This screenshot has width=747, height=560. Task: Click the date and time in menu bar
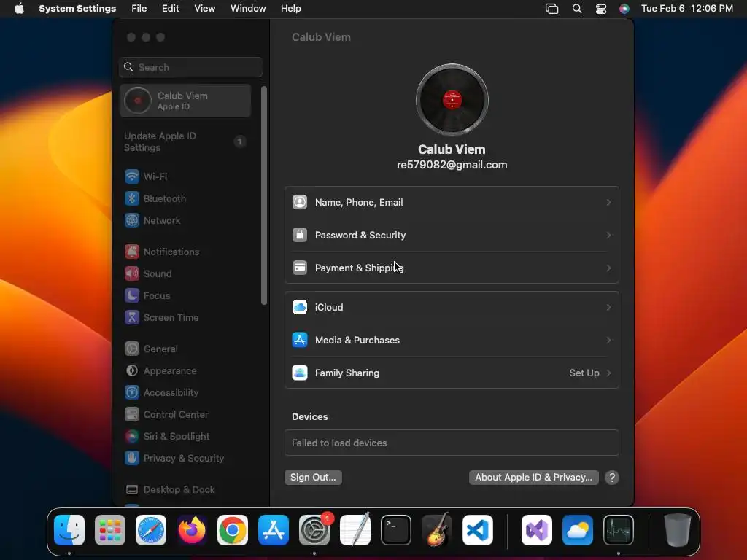687,9
